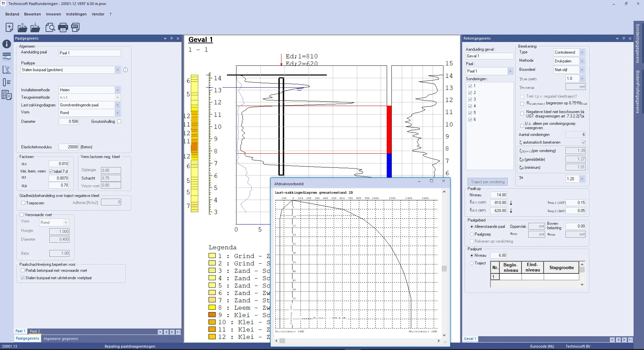Switch to Algemene gegevens tab
The width and height of the screenshot is (644, 350).
coord(61,339)
